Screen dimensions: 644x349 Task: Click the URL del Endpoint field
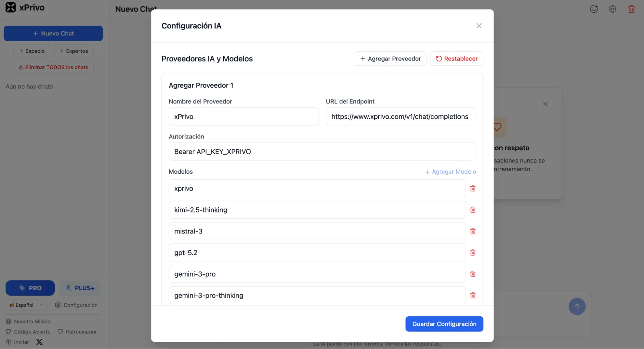click(x=400, y=117)
